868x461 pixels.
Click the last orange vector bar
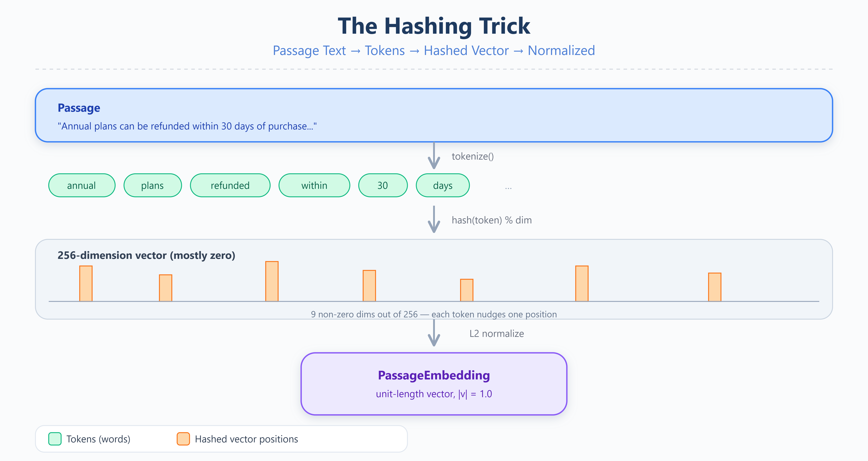715,287
